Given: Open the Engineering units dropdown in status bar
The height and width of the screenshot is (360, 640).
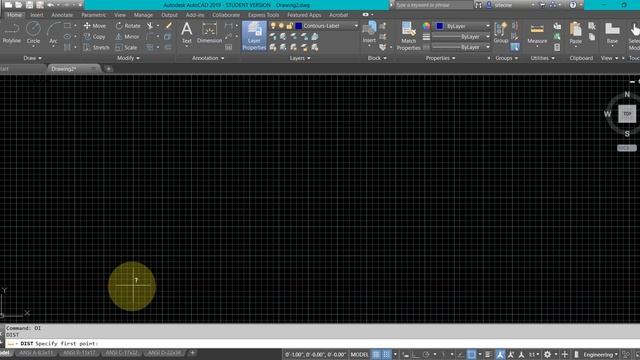Looking at the screenshot, I should pyautogui.click(x=600, y=354).
